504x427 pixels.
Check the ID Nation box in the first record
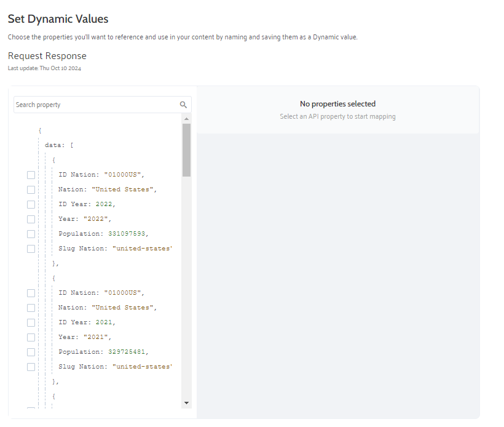click(31, 175)
